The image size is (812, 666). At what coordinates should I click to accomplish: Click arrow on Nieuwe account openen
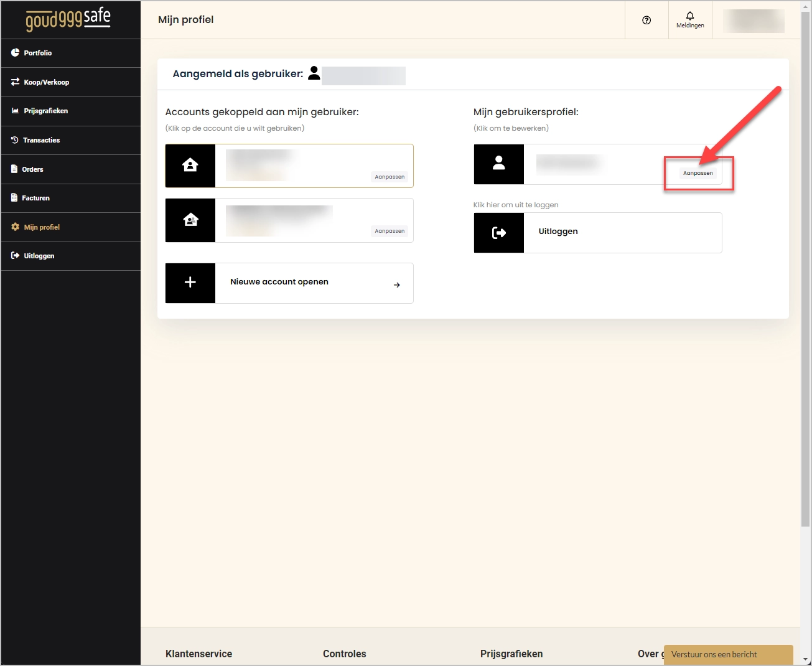(x=397, y=285)
